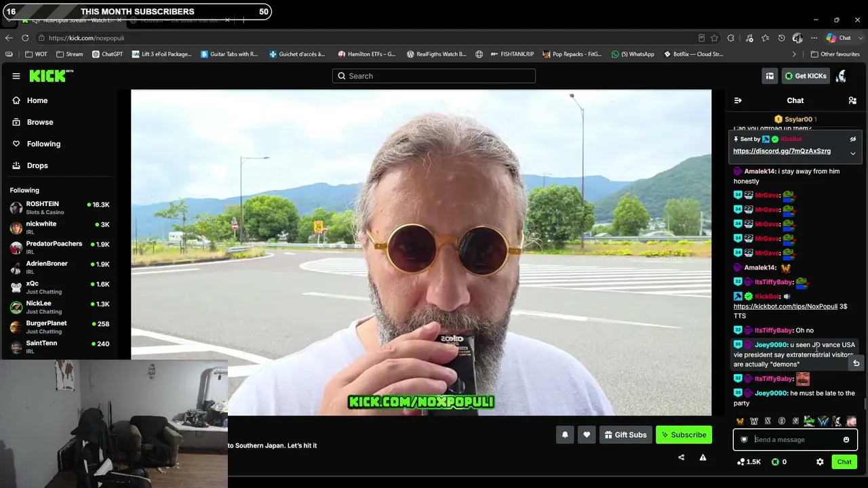Open chat settings gear
The height and width of the screenshot is (488, 868).
820,462
